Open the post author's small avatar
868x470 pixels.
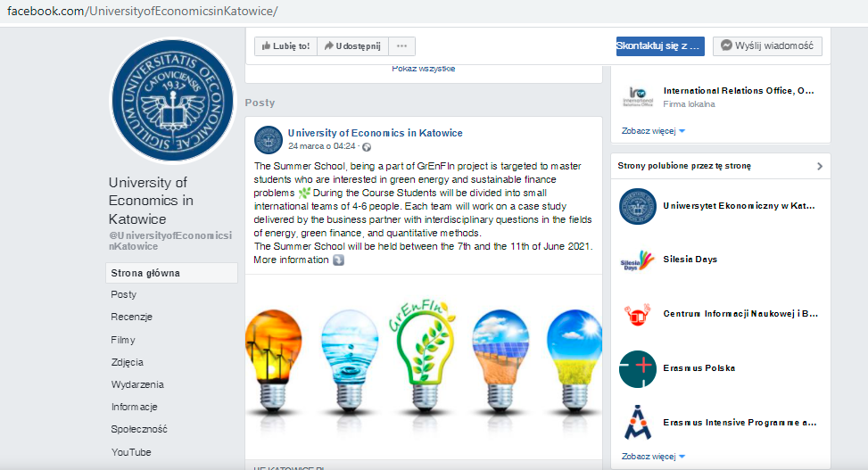tap(269, 139)
